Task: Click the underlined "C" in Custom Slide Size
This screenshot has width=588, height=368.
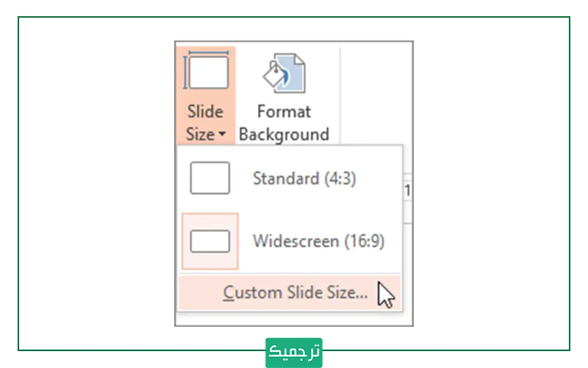Action: pos(229,293)
